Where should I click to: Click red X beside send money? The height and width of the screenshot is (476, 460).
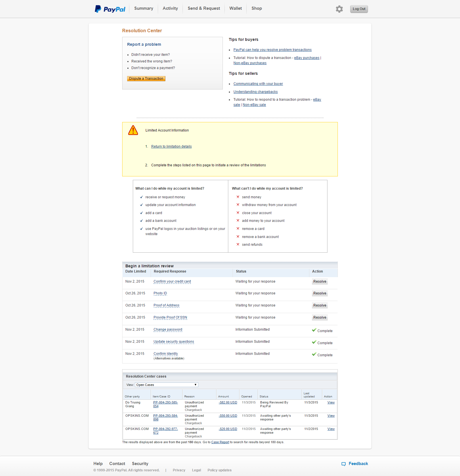click(x=238, y=197)
